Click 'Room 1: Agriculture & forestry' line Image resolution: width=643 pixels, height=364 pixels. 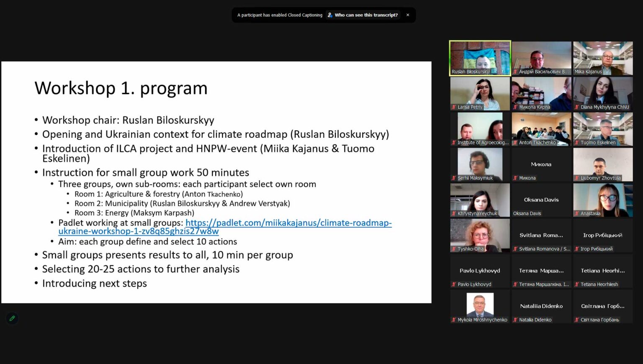click(x=159, y=194)
